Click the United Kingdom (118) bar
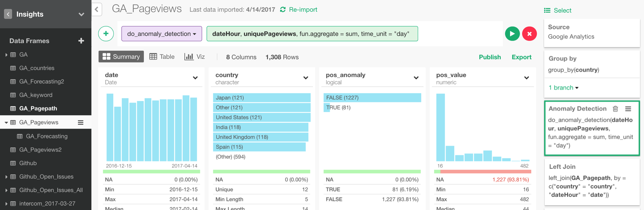644x210 pixels. 260,137
